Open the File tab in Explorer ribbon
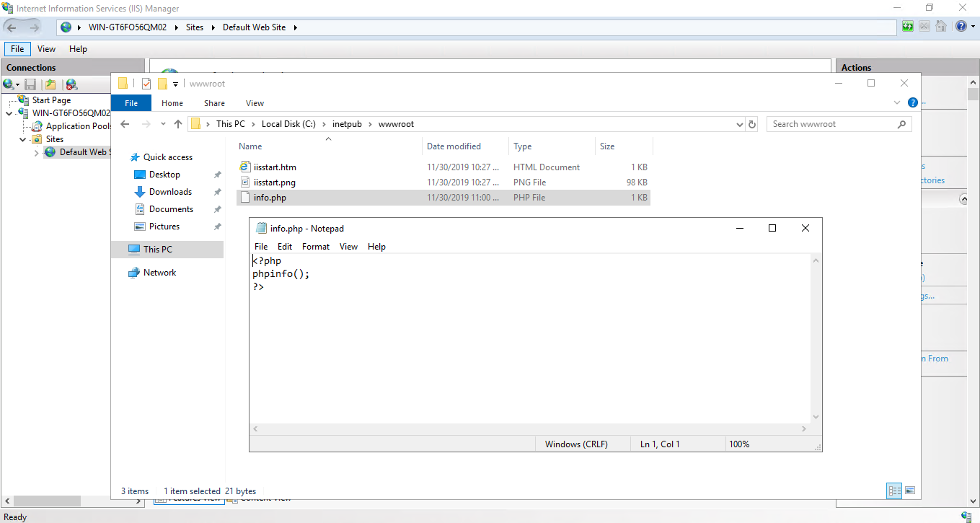This screenshot has width=980, height=523. [131, 103]
